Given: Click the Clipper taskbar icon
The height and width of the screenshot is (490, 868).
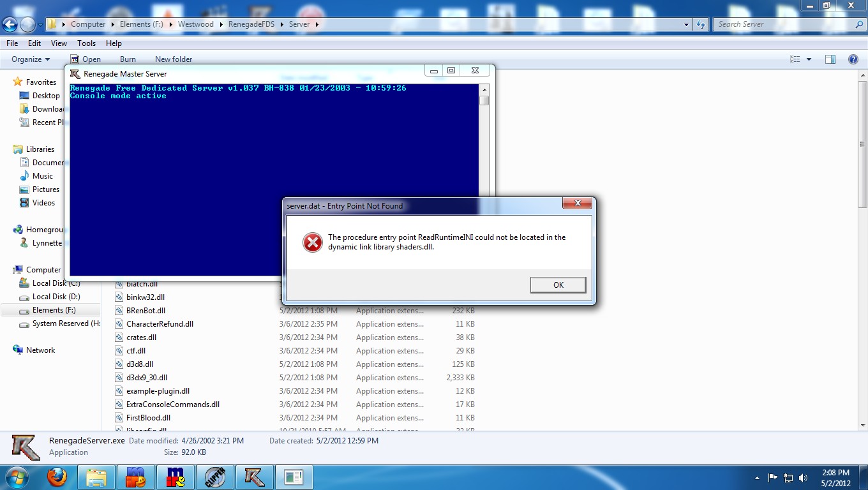Looking at the screenshot, I should coord(215,477).
